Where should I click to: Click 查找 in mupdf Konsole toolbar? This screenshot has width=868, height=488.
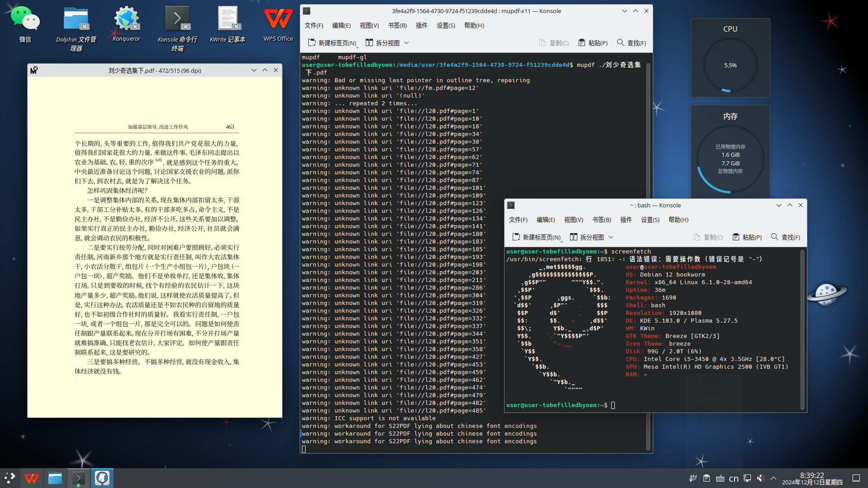tap(632, 43)
